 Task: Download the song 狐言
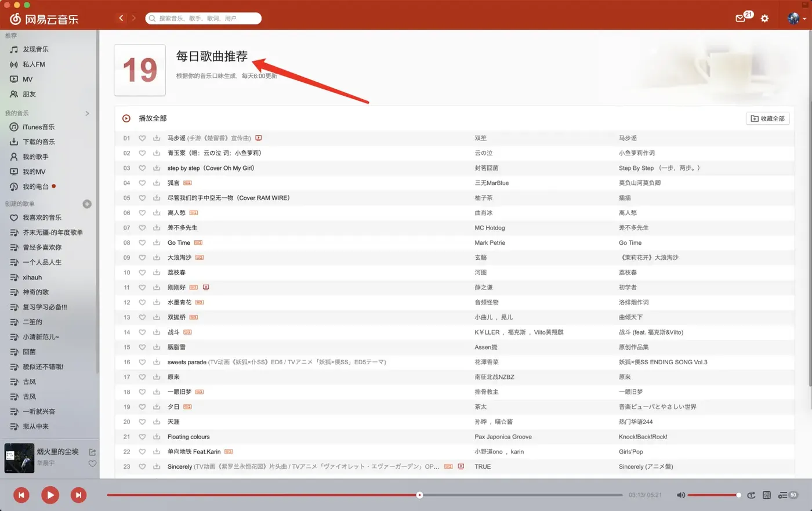point(157,183)
